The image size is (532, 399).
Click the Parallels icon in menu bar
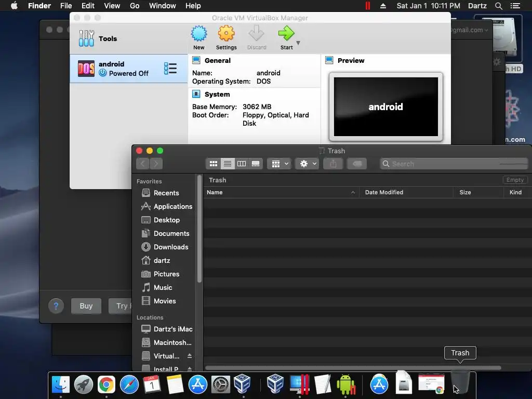[367, 6]
